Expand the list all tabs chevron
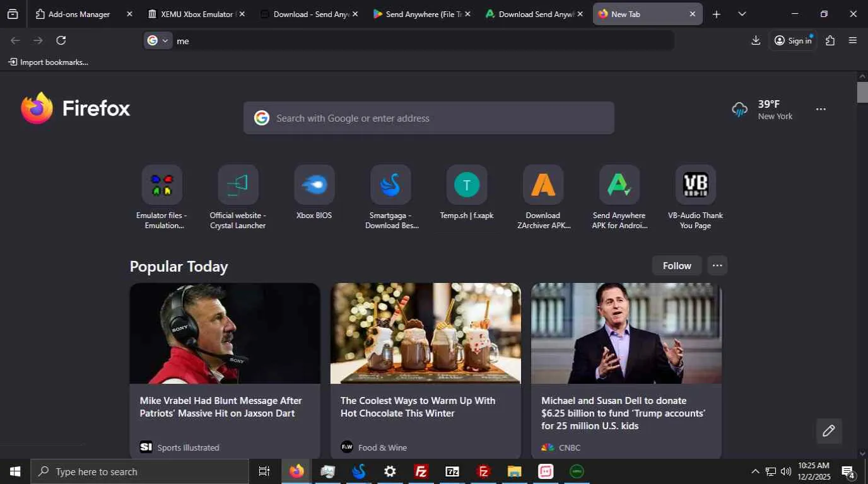The width and height of the screenshot is (868, 484). tap(742, 14)
